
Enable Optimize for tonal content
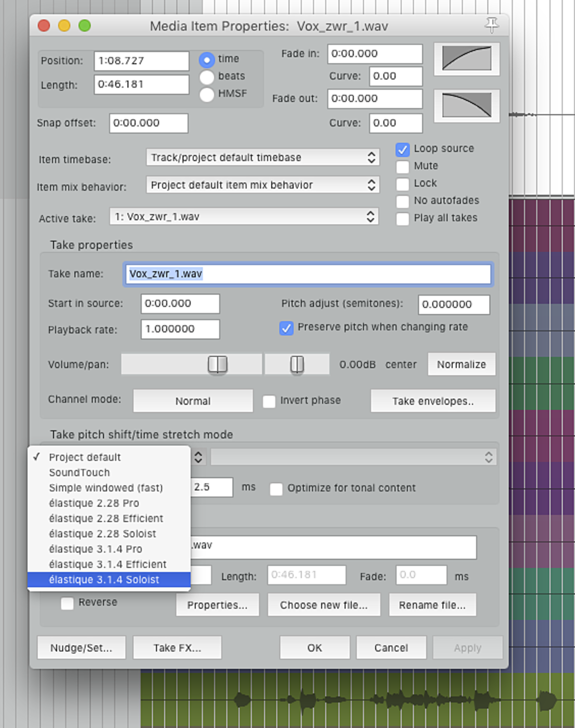click(x=276, y=489)
